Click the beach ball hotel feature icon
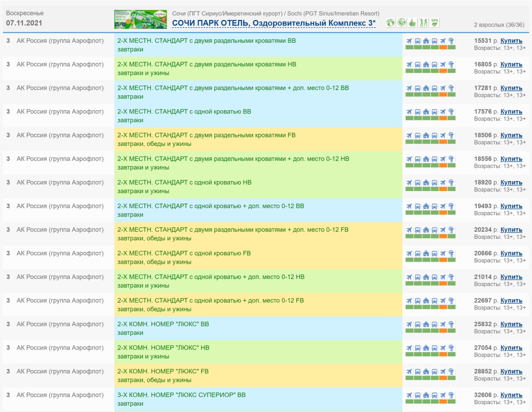Image resolution: width=532 pixels, height=412 pixels. [x=390, y=22]
